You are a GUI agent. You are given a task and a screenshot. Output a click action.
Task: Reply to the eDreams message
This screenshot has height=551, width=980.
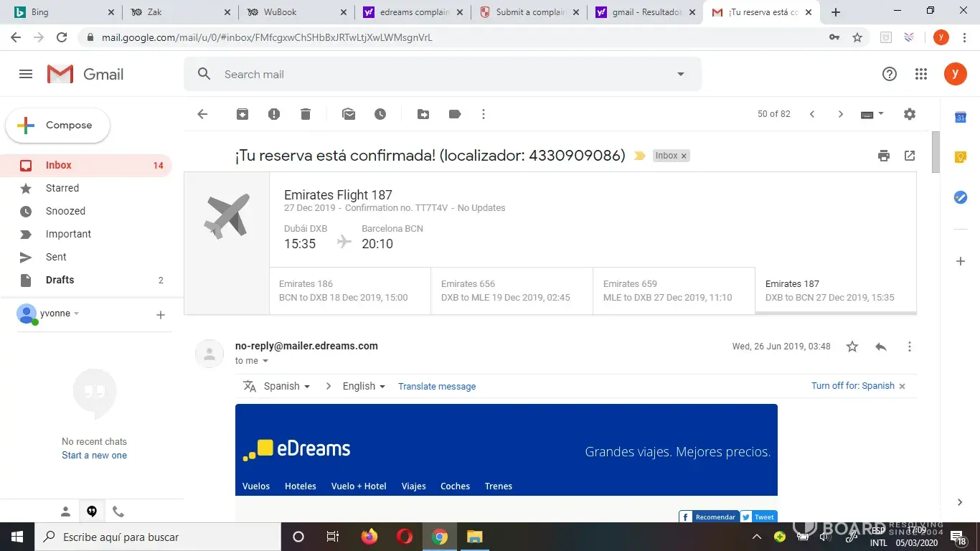[x=881, y=347]
